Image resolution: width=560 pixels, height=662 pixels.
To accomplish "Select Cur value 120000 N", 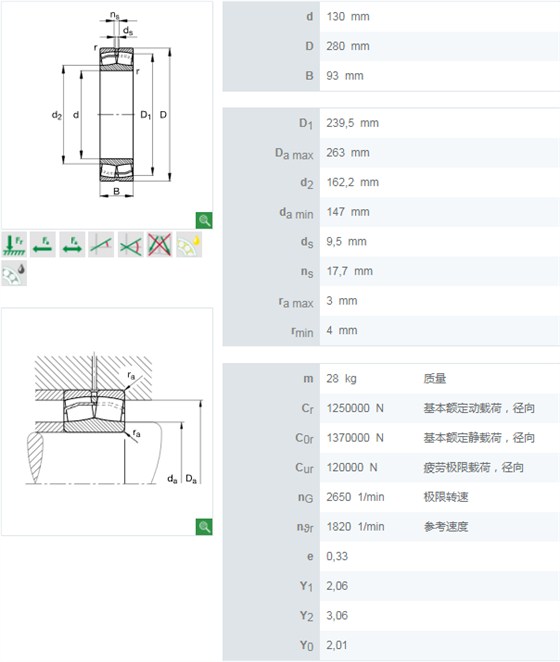I will [352, 467].
